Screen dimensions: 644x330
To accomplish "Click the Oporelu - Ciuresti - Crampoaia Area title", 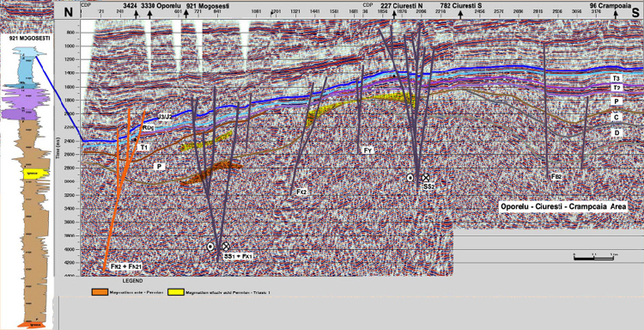I will [x=563, y=207].
